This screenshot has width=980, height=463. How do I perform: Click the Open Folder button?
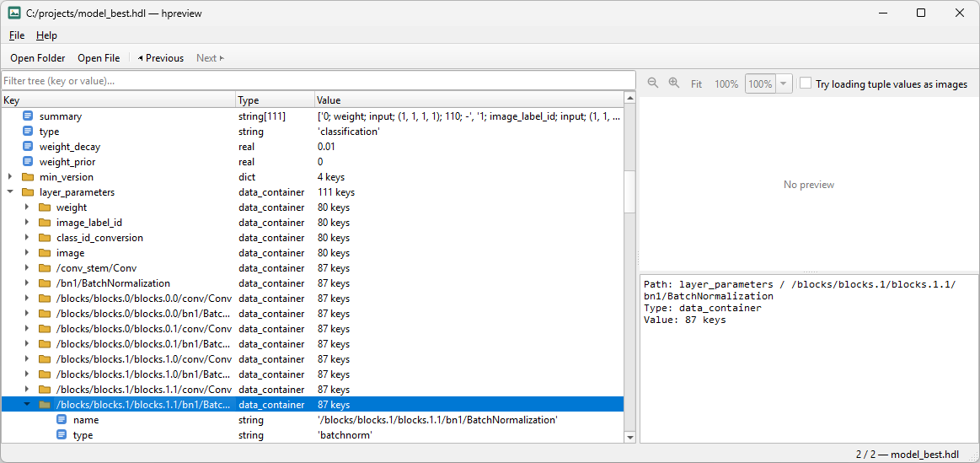pos(38,58)
